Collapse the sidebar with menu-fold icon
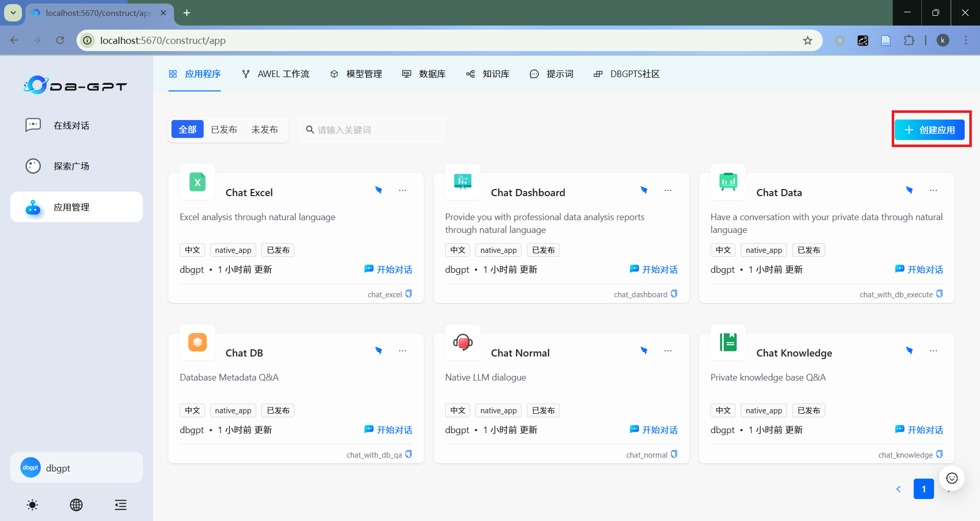This screenshot has width=980, height=521. [x=120, y=505]
